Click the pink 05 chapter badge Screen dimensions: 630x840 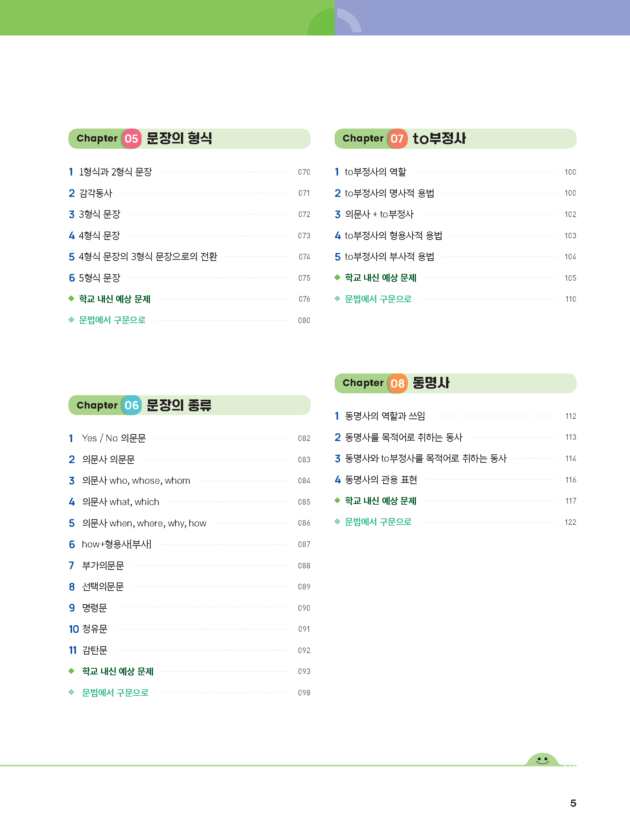pyautogui.click(x=131, y=138)
